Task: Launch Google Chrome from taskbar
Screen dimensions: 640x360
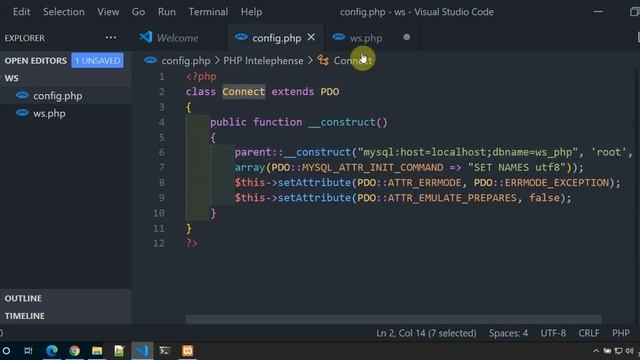Action: [x=74, y=351]
